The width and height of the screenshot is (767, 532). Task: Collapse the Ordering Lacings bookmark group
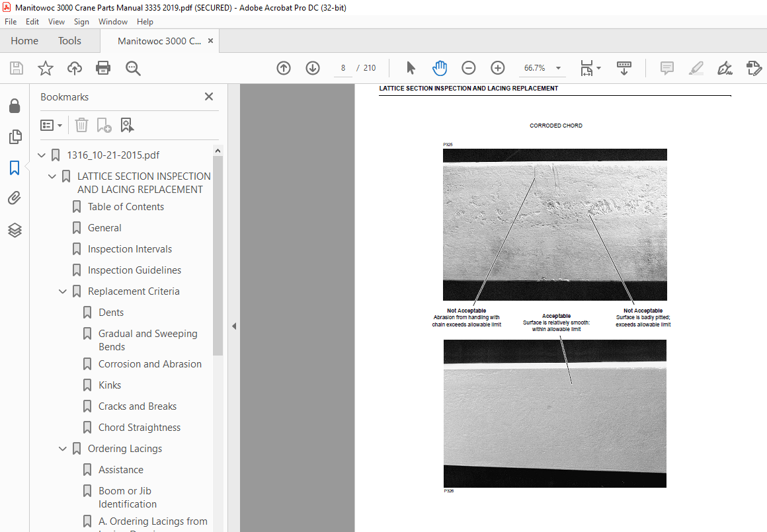point(63,449)
